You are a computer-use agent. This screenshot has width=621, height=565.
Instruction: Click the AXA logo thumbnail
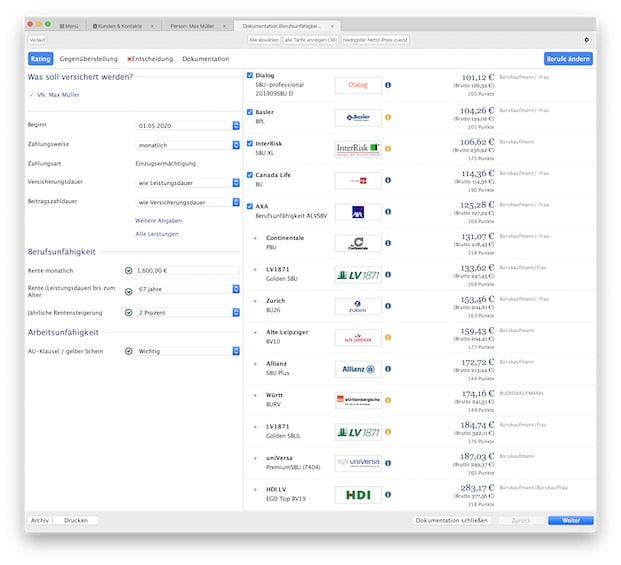(357, 212)
